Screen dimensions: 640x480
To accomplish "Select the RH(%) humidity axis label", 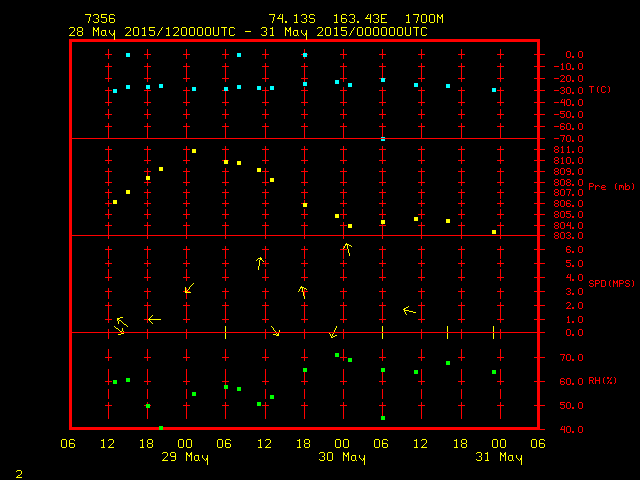I will tap(603, 381).
